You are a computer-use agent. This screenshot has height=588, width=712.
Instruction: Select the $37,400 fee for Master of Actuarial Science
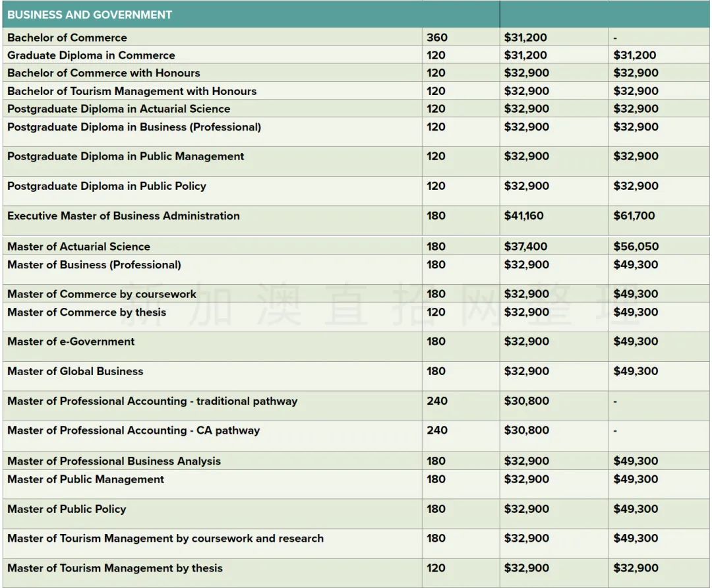[x=525, y=246]
